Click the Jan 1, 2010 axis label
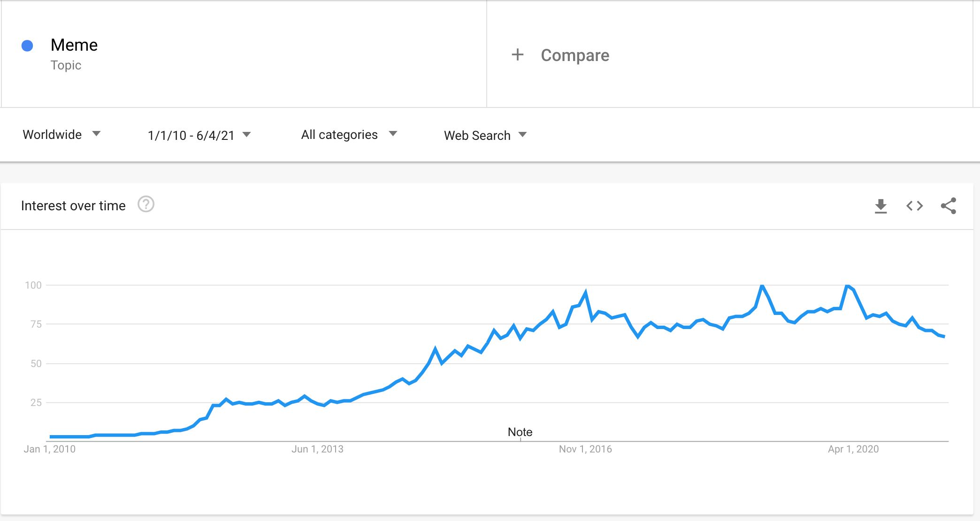The width and height of the screenshot is (980, 521). (x=49, y=449)
